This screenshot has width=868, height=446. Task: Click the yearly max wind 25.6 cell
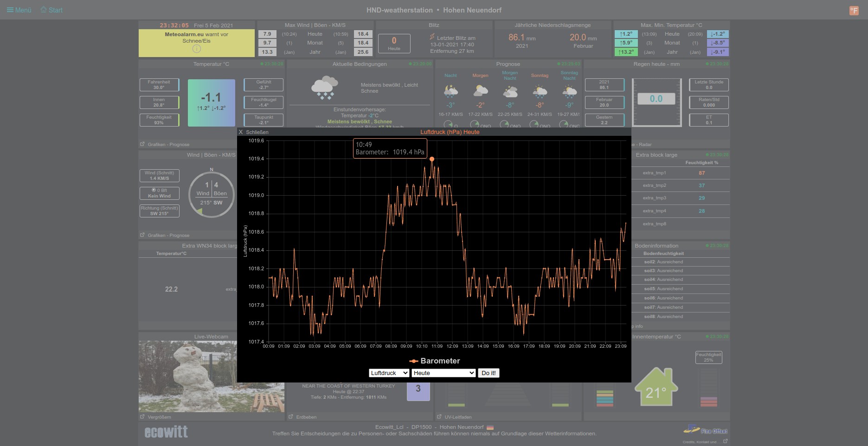pyautogui.click(x=363, y=52)
